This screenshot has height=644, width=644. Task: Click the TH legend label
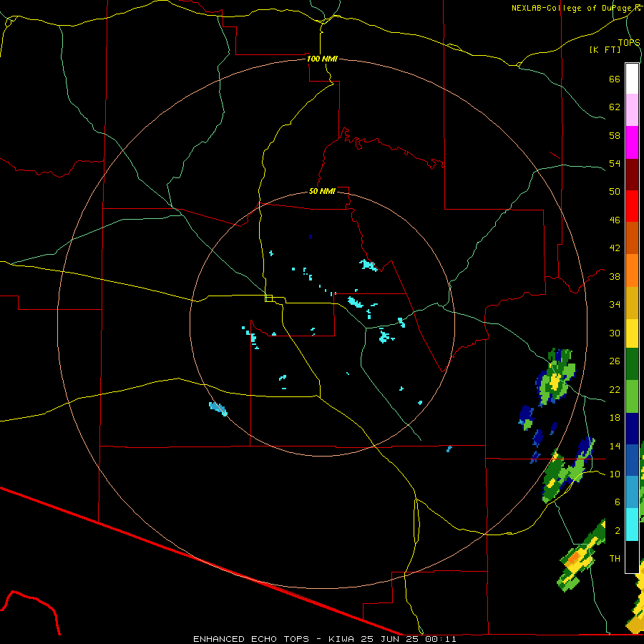tap(615, 558)
